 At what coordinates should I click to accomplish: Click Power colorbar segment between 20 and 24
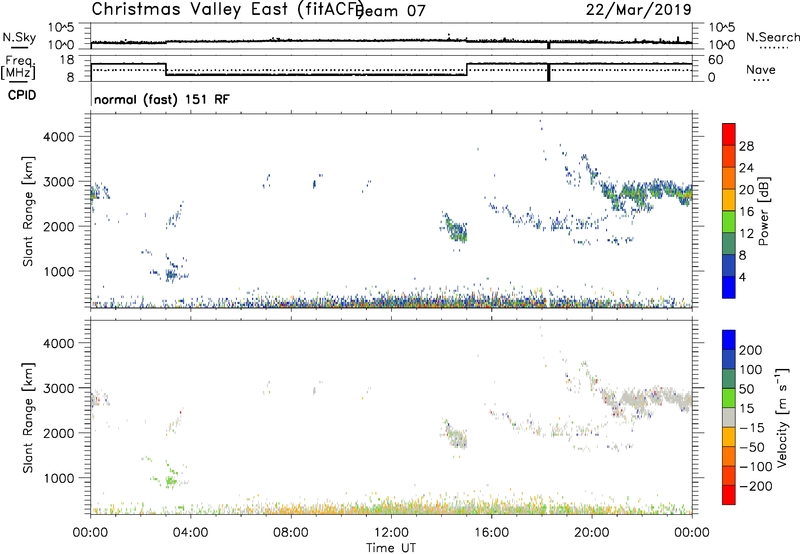[729, 178]
